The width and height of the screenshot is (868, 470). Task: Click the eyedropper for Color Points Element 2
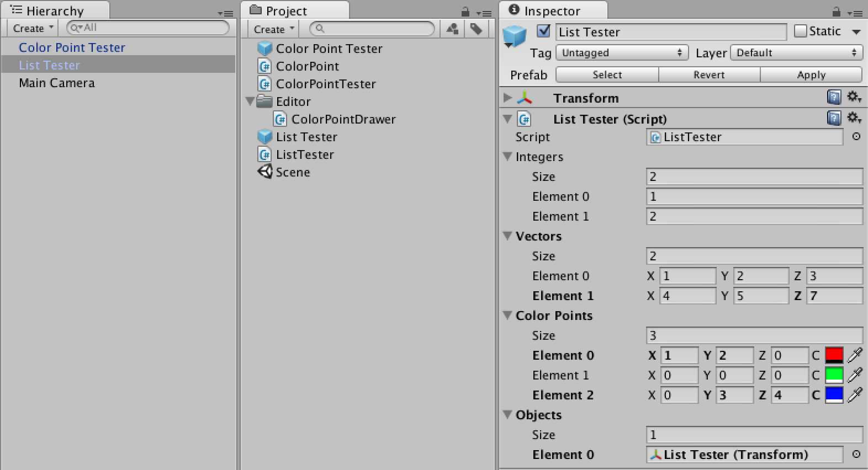(x=855, y=395)
